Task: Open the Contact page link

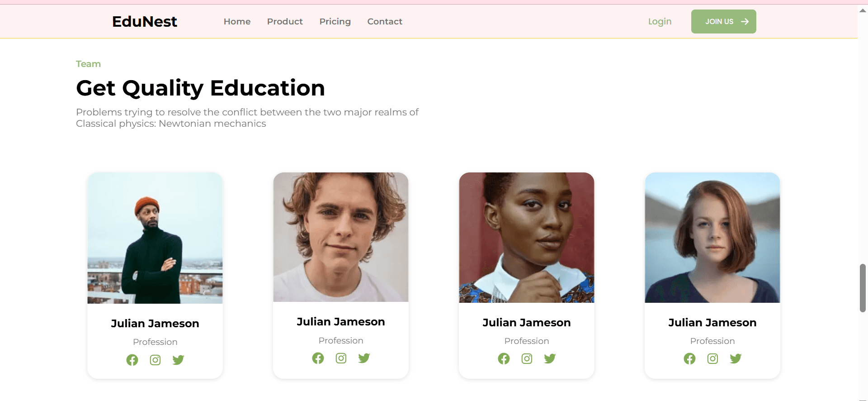Action: click(x=385, y=22)
